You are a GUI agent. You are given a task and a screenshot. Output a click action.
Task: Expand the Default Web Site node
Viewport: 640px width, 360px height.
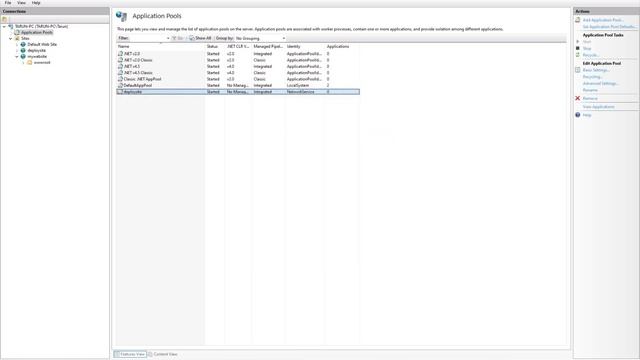[17, 44]
